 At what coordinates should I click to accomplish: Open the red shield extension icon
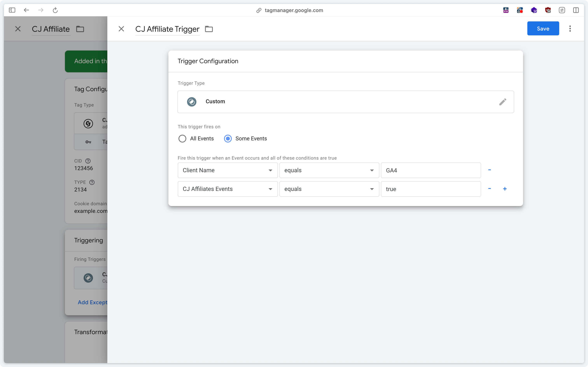click(548, 10)
